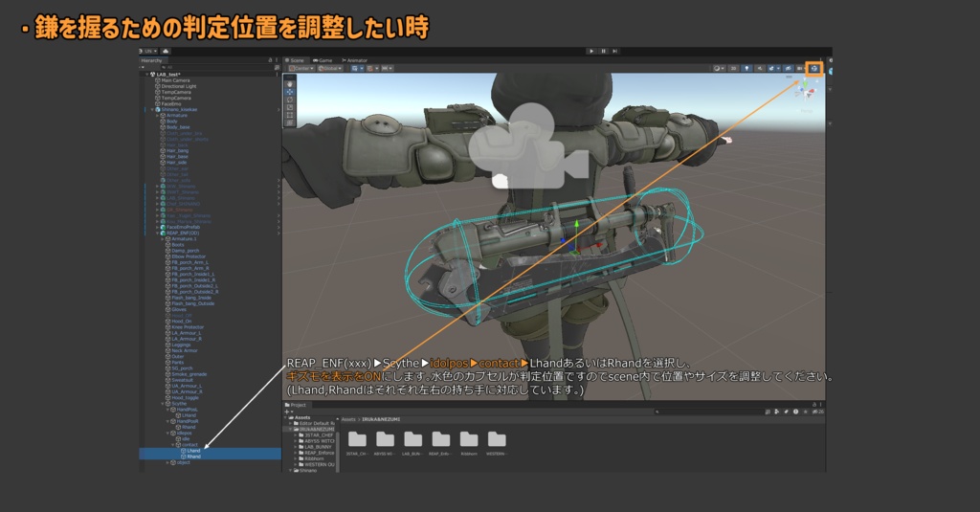Viewport: 980px width, 512px height.
Task: Select Rhand under contact
Action: pos(193,457)
